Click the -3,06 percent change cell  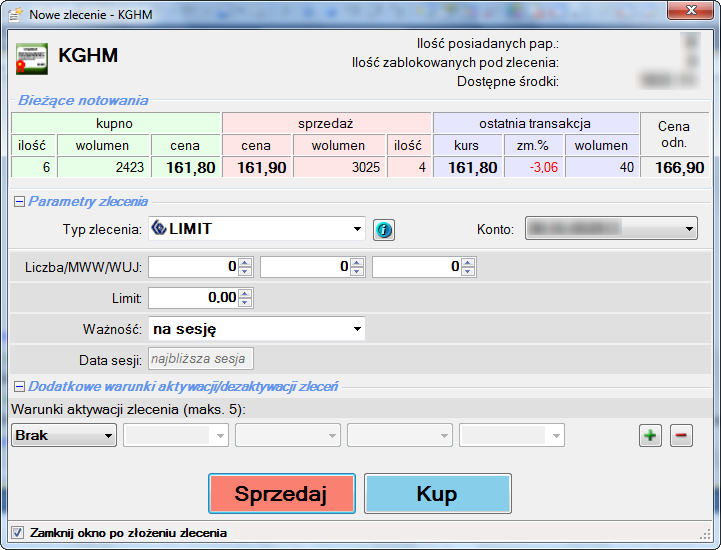tap(534, 167)
